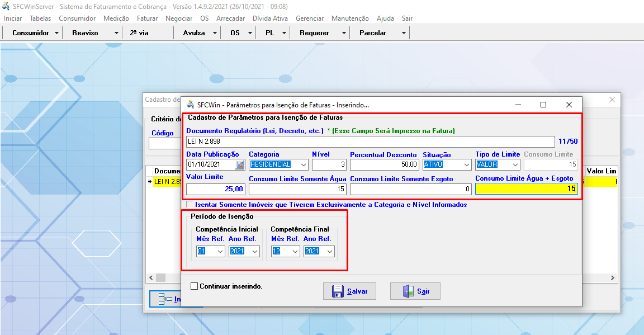This screenshot has width=644, height=335.
Task: Click the calendar icon beside Data Publicação
Action: (x=240, y=165)
